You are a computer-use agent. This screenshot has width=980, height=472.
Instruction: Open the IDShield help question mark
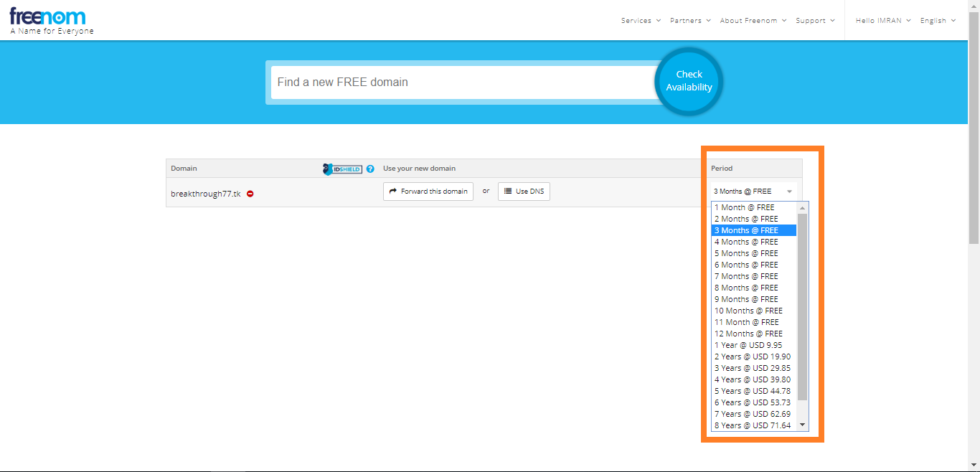(x=370, y=169)
